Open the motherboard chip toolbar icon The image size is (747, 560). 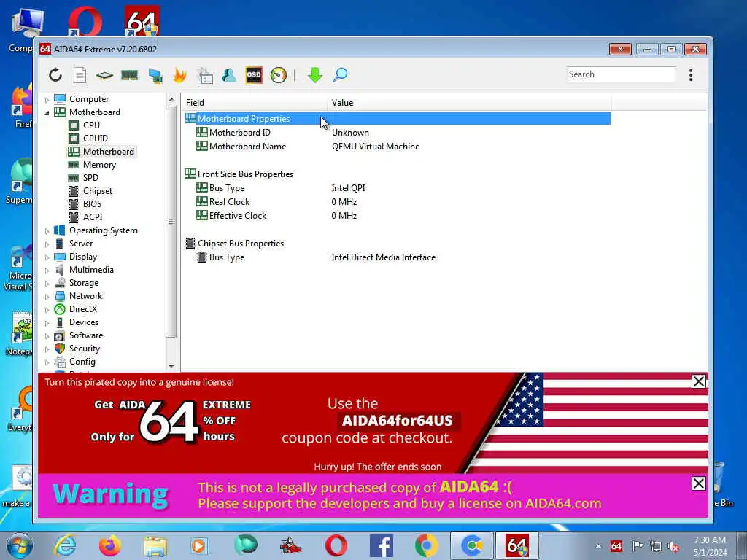point(104,75)
